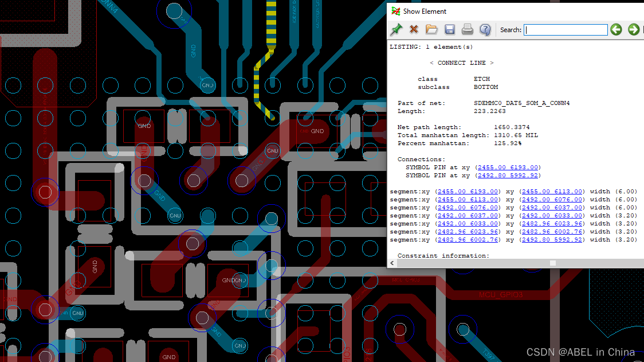This screenshot has width=644, height=362.
Task: Click the Length value 223.2263
Action: [489, 111]
